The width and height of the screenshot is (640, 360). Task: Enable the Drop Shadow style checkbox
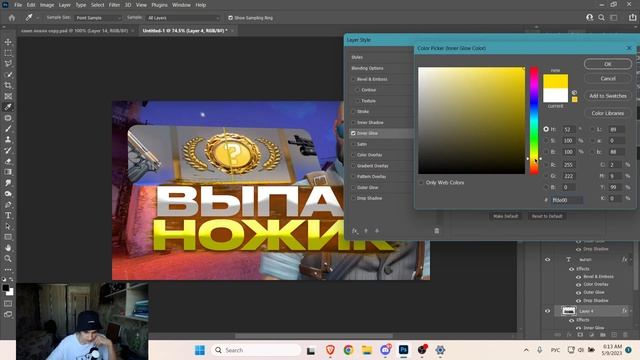click(x=353, y=198)
